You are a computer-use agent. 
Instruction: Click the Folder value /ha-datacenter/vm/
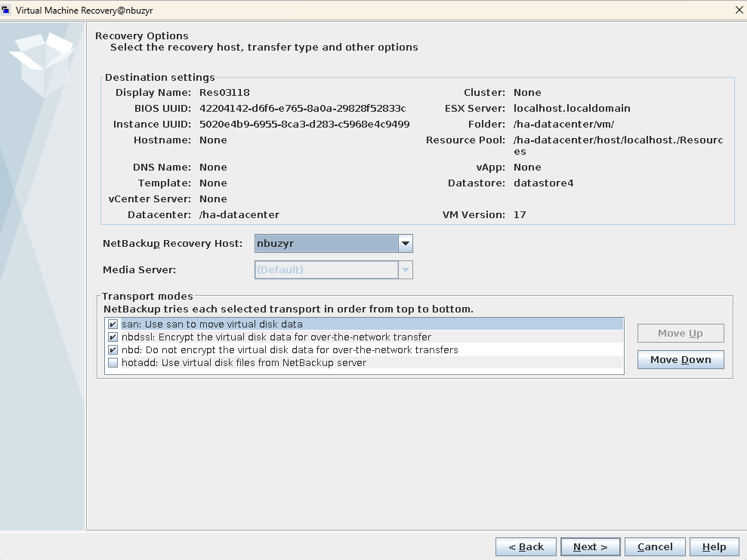pos(563,125)
